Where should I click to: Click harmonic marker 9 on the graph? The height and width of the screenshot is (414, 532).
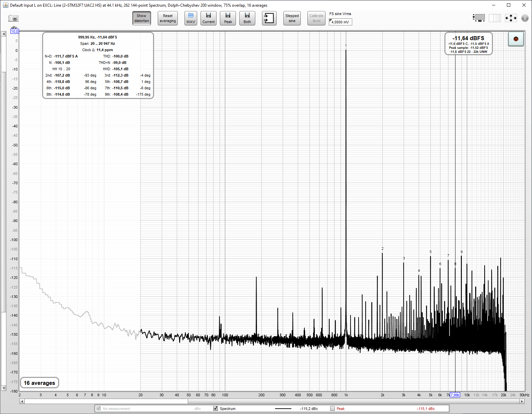pyautogui.click(x=461, y=252)
